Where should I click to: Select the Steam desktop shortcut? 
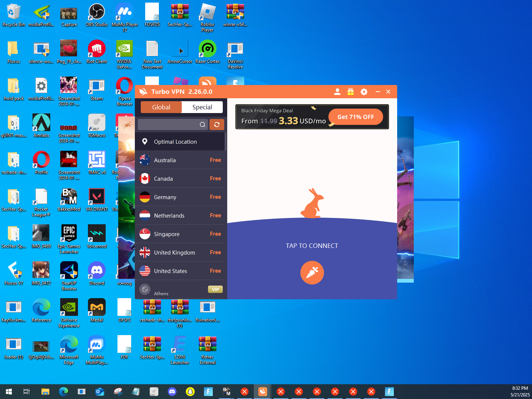(x=97, y=89)
